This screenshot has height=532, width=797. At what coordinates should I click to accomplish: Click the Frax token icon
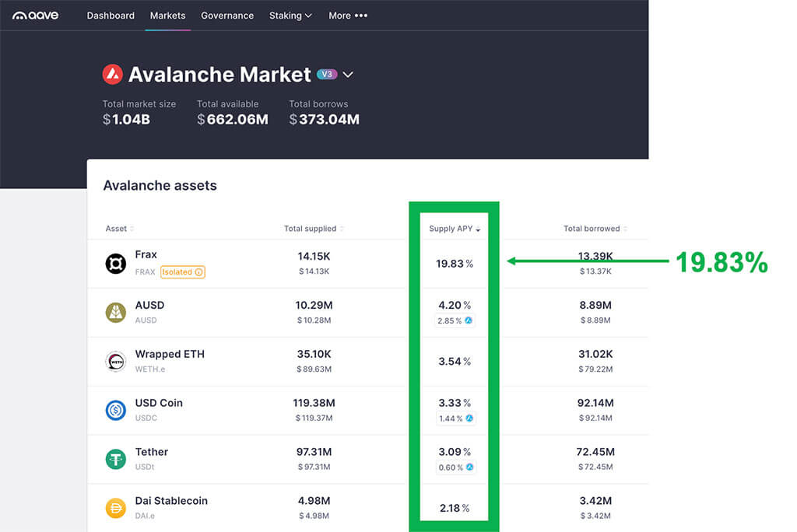[116, 264]
